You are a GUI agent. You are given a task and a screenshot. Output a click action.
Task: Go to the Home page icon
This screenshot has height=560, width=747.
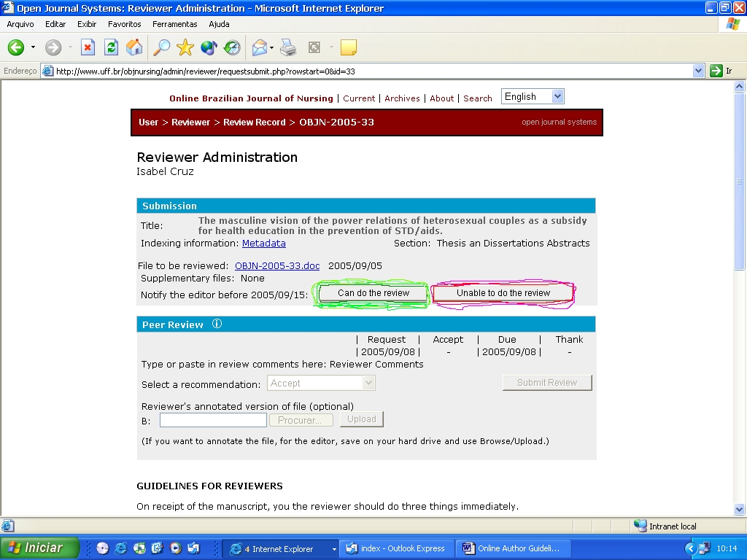pos(134,48)
